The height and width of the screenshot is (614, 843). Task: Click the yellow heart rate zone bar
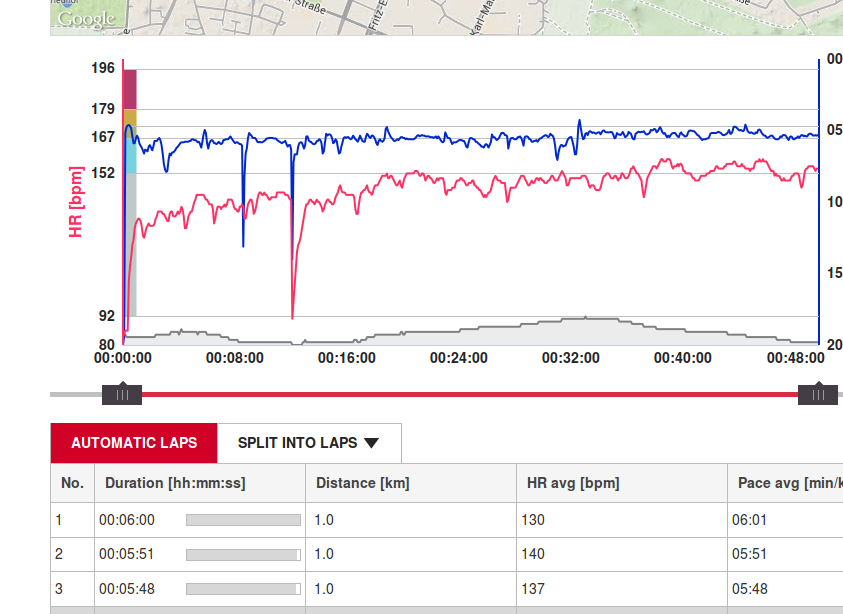[x=130, y=118]
